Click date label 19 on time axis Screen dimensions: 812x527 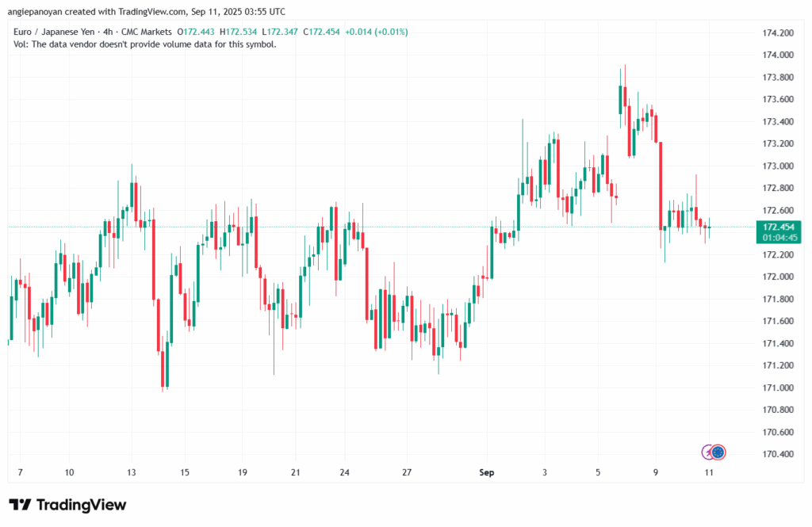[x=243, y=472]
